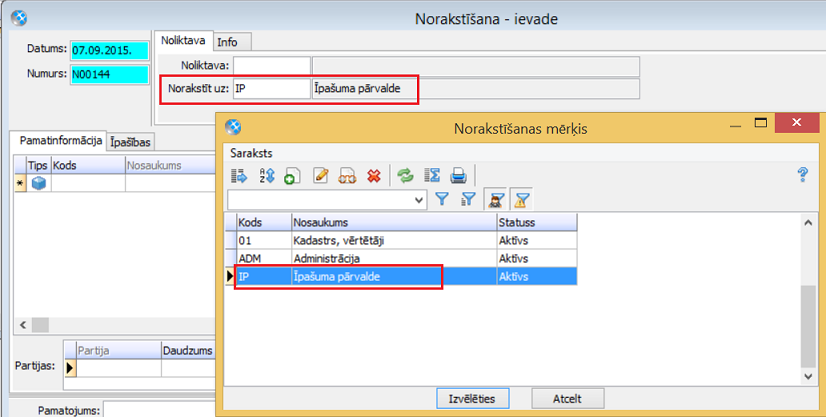This screenshot has width=826, height=417.
Task: Click the Statuss column header
Action: (x=536, y=223)
